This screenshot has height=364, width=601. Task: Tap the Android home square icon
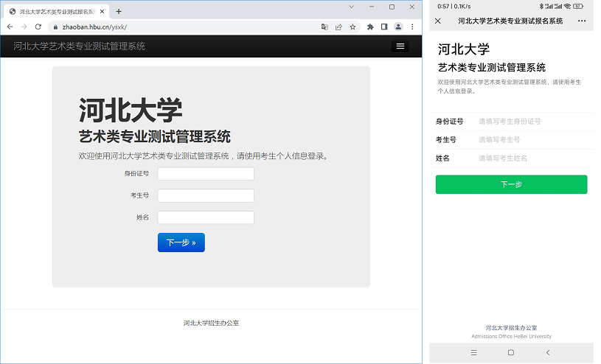pos(511,352)
